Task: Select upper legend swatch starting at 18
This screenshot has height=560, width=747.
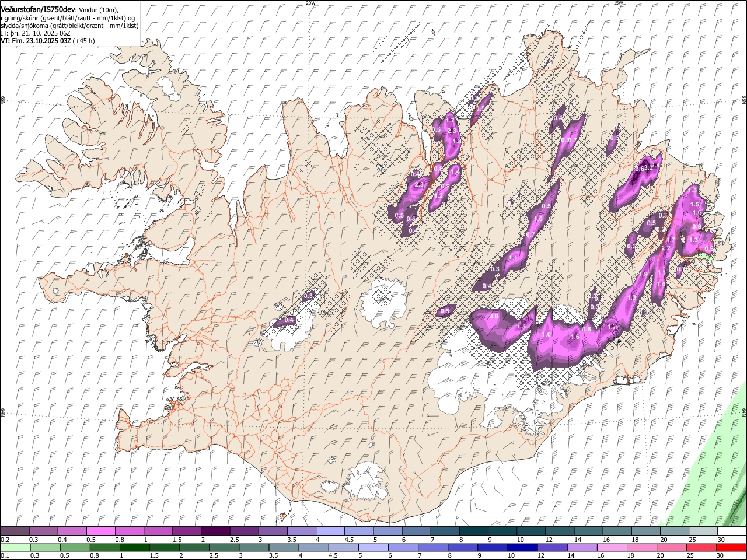Action: pos(645,531)
